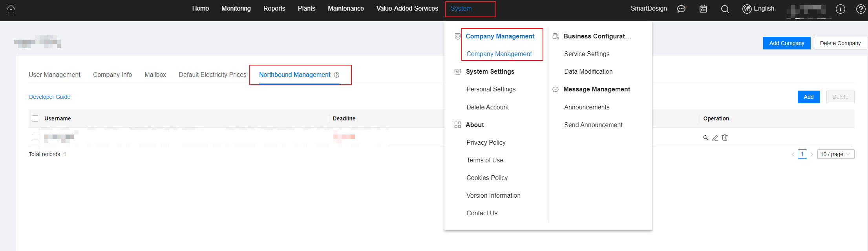Click the help question mark icon
Image resolution: width=868 pixels, height=251 pixels.
click(x=860, y=9)
